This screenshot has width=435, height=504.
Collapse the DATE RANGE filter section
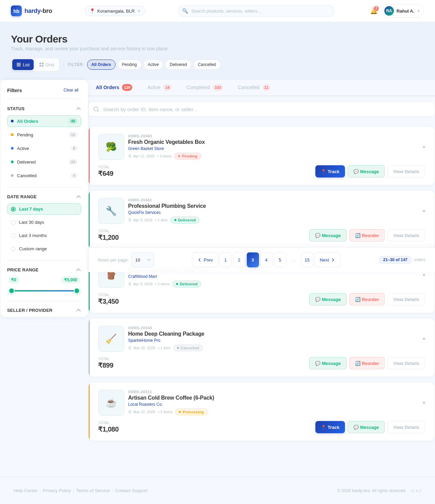pyautogui.click(x=79, y=197)
